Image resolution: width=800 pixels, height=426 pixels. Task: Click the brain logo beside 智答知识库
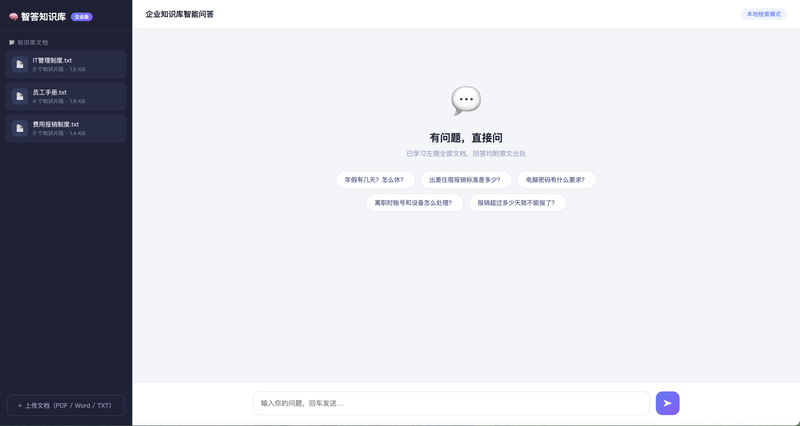coord(13,16)
